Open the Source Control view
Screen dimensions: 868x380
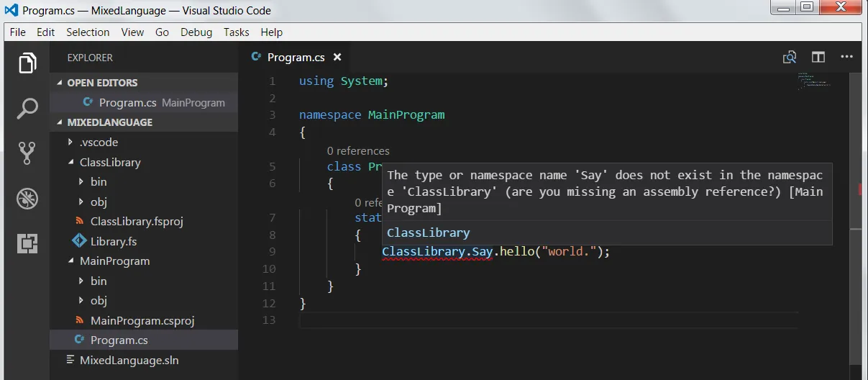point(27,153)
